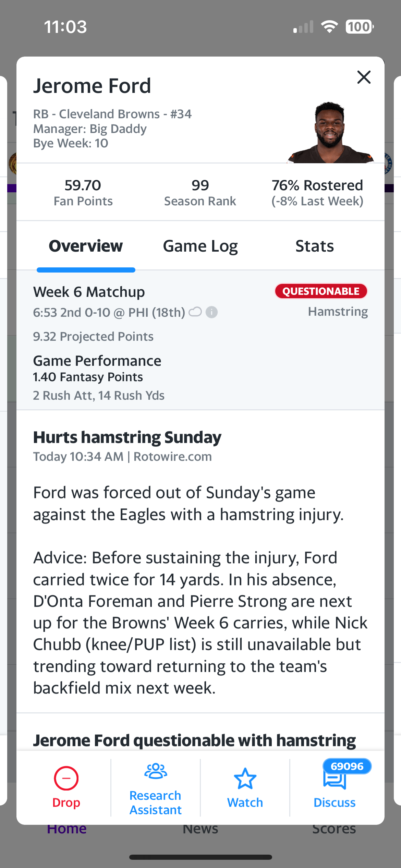Open the Hurts hamstring Sunday headline
Image resolution: width=401 pixels, height=868 pixels.
(127, 437)
